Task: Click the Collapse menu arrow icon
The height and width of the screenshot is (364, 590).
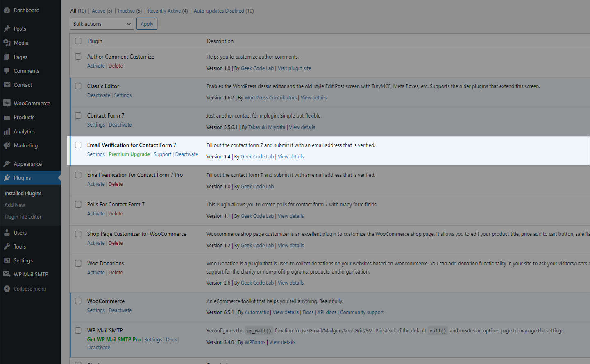Action: (7, 289)
